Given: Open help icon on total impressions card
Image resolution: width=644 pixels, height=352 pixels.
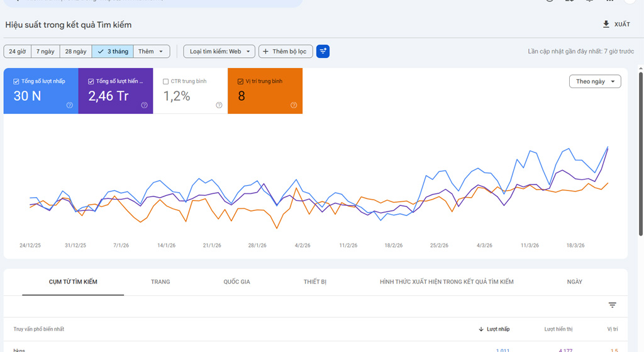Looking at the screenshot, I should click(x=144, y=105).
